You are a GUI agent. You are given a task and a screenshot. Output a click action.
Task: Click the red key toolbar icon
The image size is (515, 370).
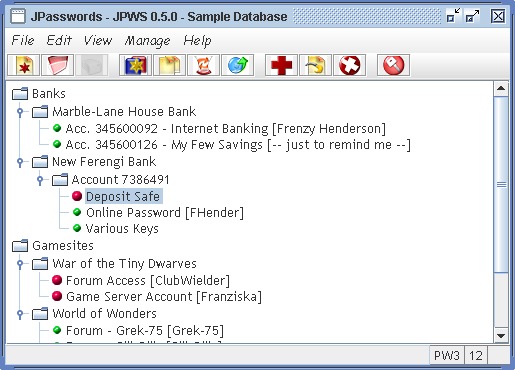(393, 65)
